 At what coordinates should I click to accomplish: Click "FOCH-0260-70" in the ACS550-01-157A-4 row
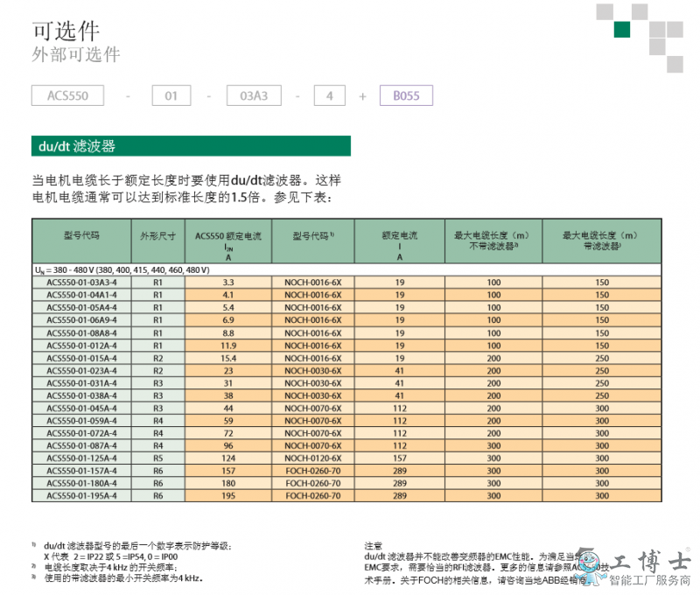click(313, 471)
